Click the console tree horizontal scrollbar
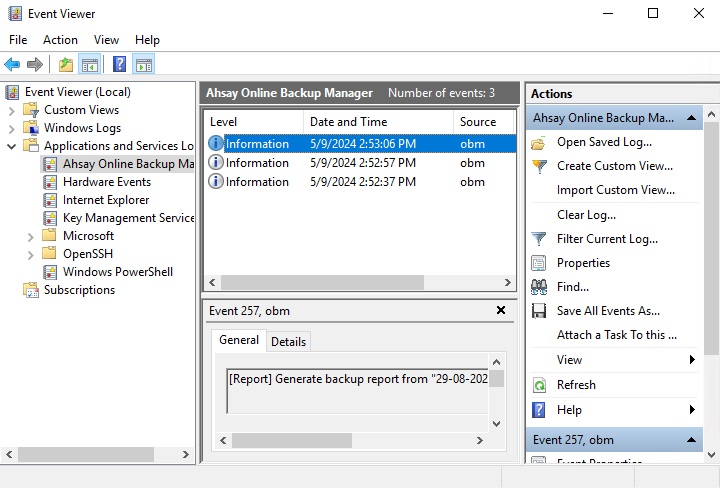 (85, 454)
